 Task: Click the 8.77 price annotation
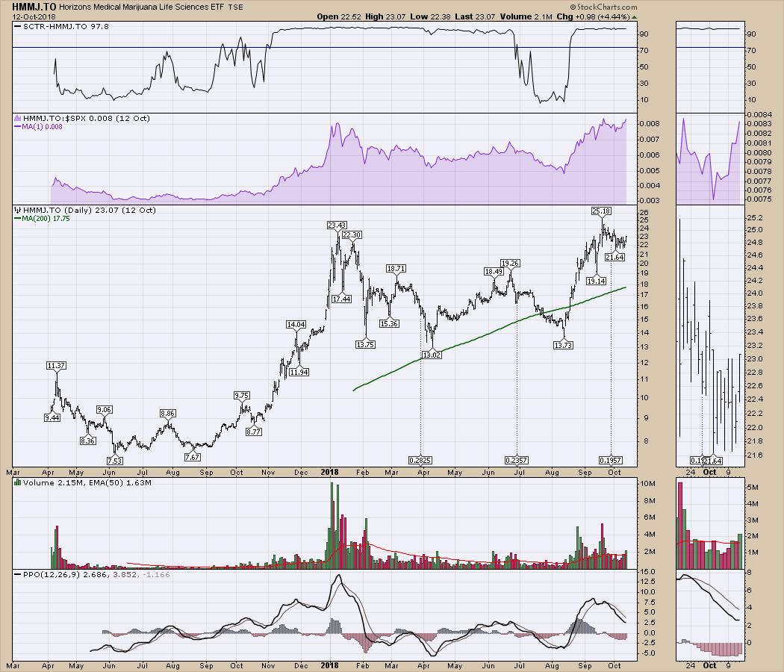coord(254,432)
